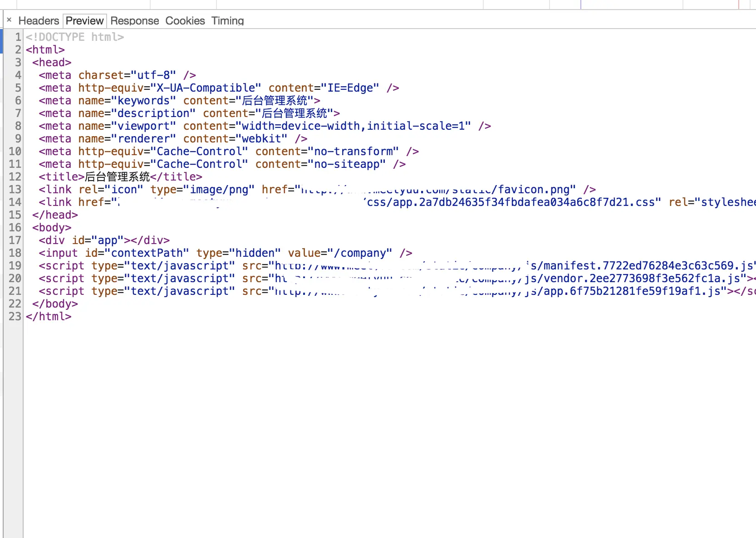The height and width of the screenshot is (538, 756).
Task: Click line number 23 in gutter
Action: (15, 316)
